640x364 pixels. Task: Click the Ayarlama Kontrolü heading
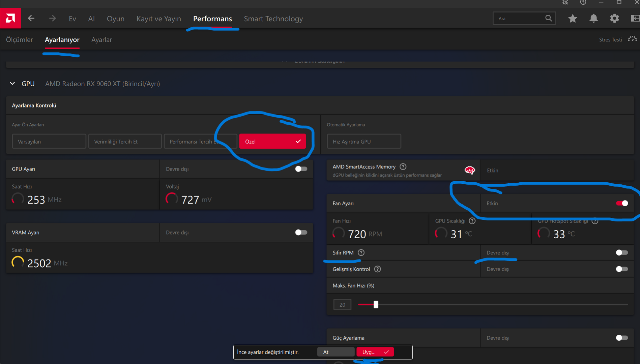pos(34,105)
